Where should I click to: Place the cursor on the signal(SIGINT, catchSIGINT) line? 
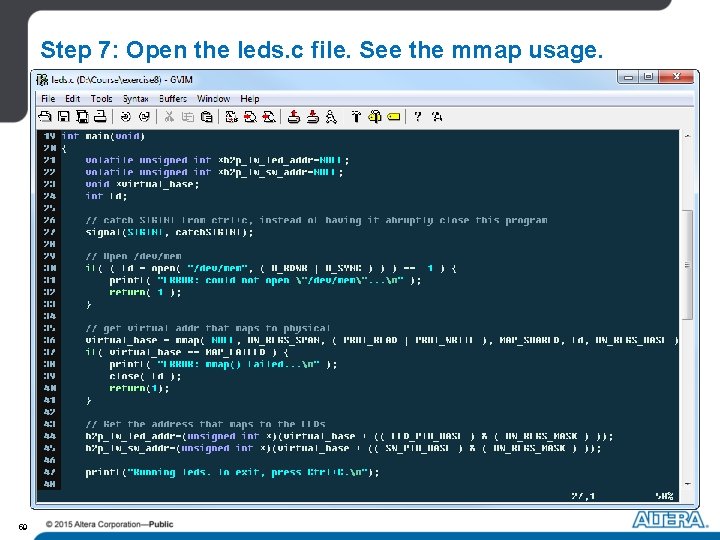coord(169,232)
